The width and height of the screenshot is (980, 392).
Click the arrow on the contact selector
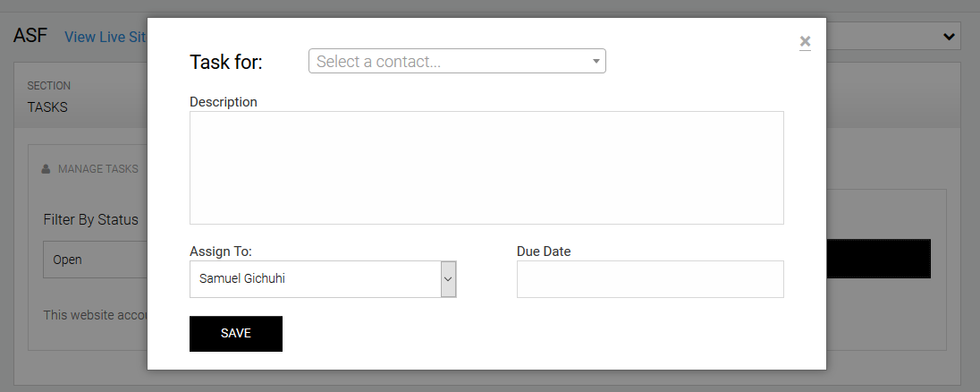[x=596, y=62]
